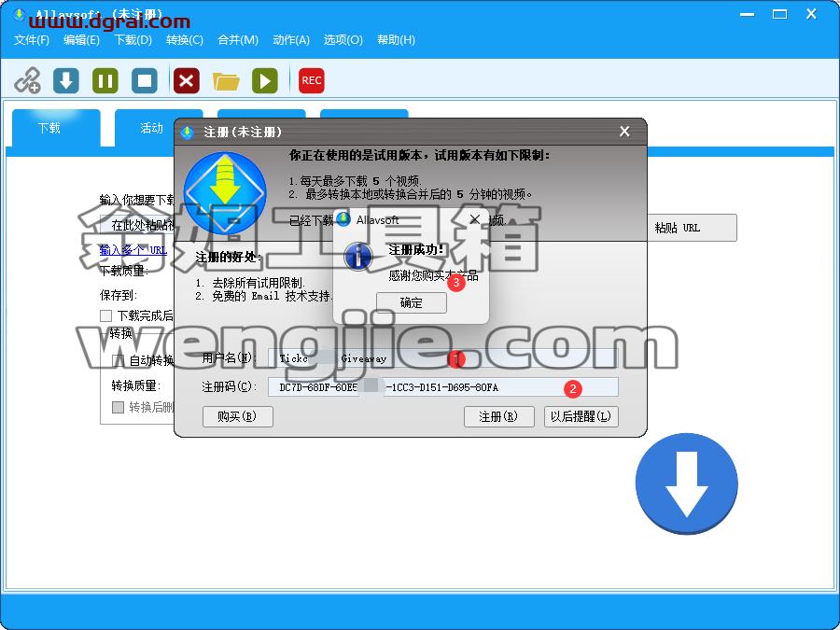Open 帮助(H) menu
The height and width of the screenshot is (630, 840).
[396, 39]
